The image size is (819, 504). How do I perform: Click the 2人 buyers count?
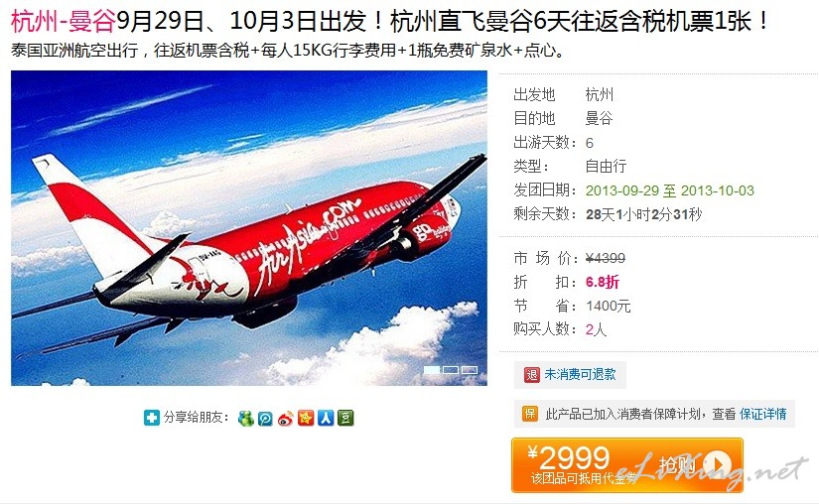click(596, 329)
